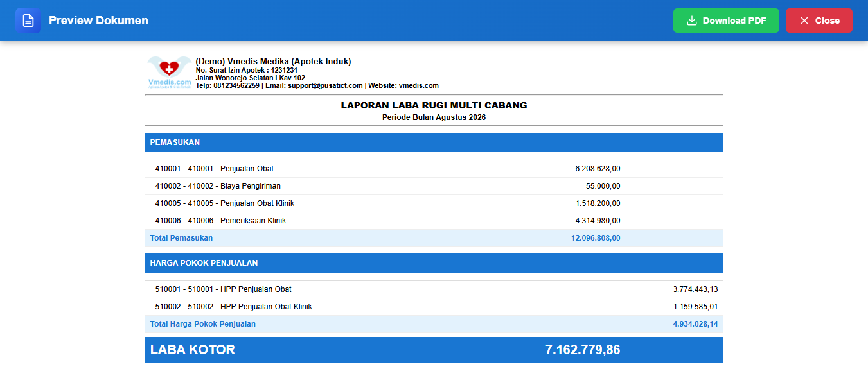868x369 pixels.
Task: Select row 510001 - HPP Penjualan Obat
Action: click(434, 289)
